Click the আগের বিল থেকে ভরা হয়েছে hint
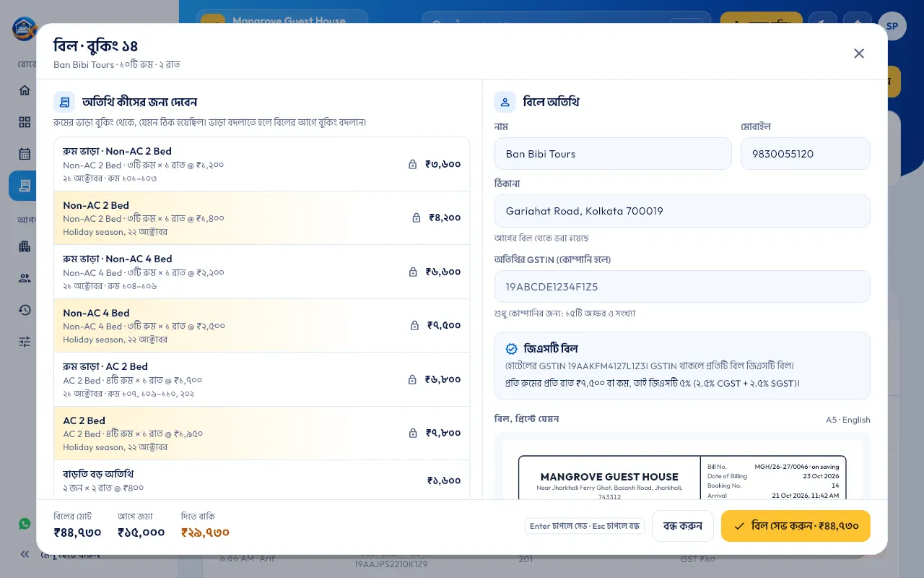This screenshot has width=924, height=578. 542,238
